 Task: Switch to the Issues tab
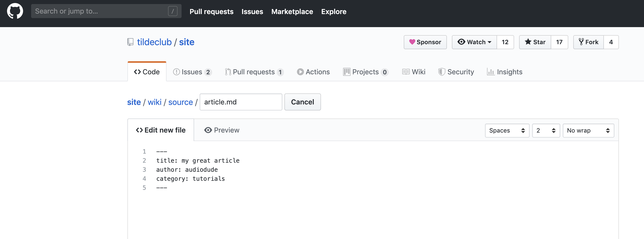coord(192,72)
